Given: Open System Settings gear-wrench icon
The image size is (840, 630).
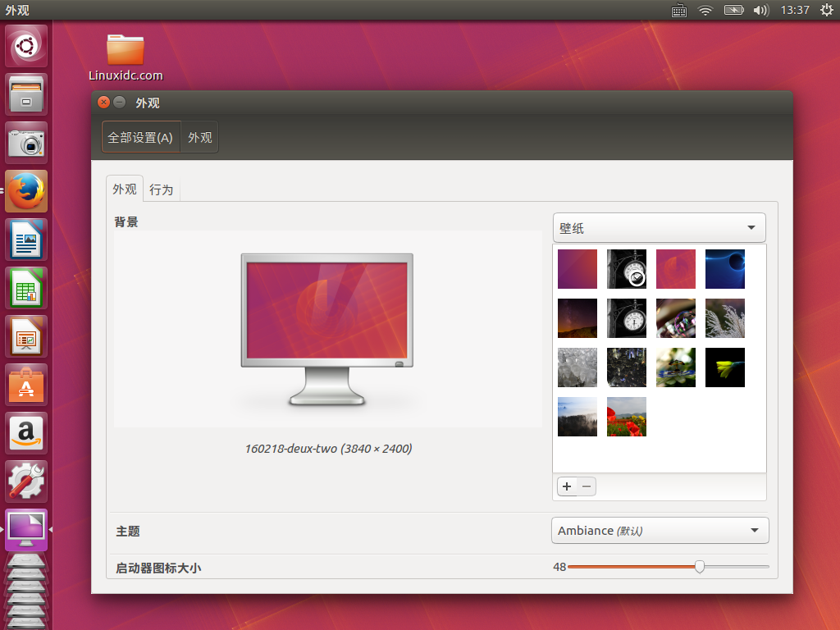Looking at the screenshot, I should pos(26,481).
